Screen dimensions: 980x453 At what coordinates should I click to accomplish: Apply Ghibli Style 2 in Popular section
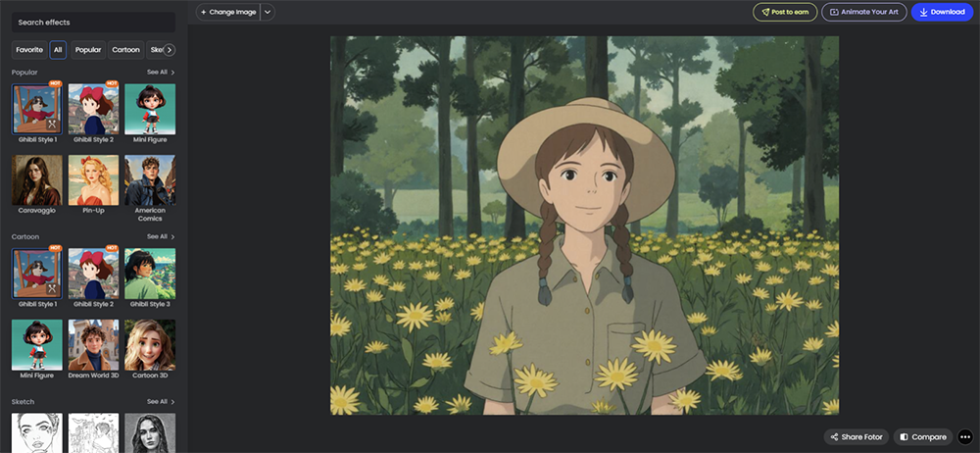tap(93, 109)
